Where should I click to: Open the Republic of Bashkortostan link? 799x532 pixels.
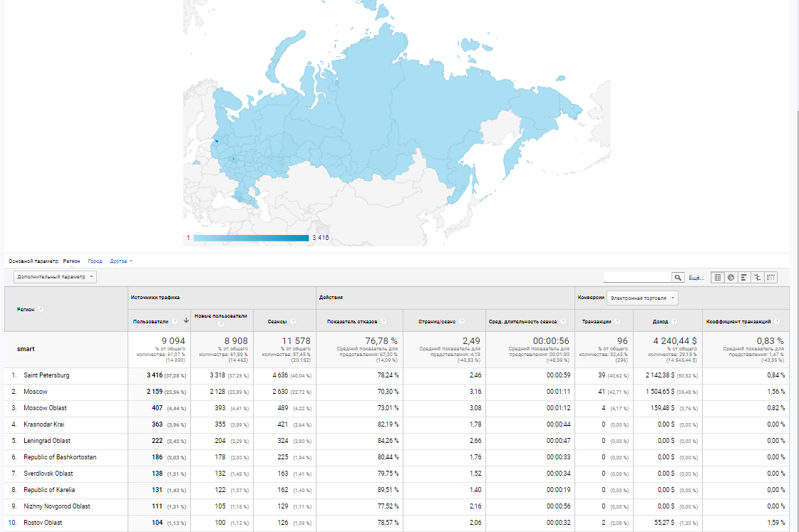(60, 457)
